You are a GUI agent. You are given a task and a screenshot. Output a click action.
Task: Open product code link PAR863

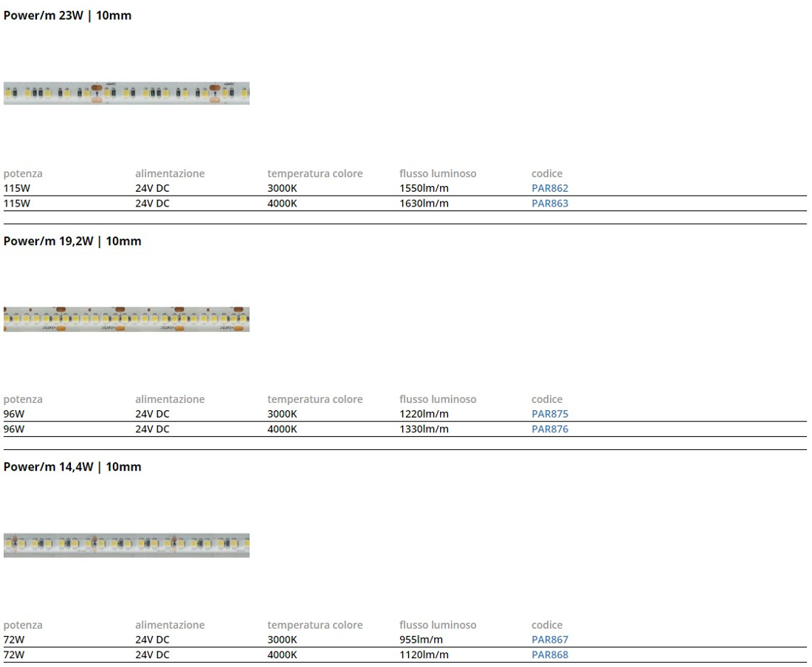[x=550, y=203]
